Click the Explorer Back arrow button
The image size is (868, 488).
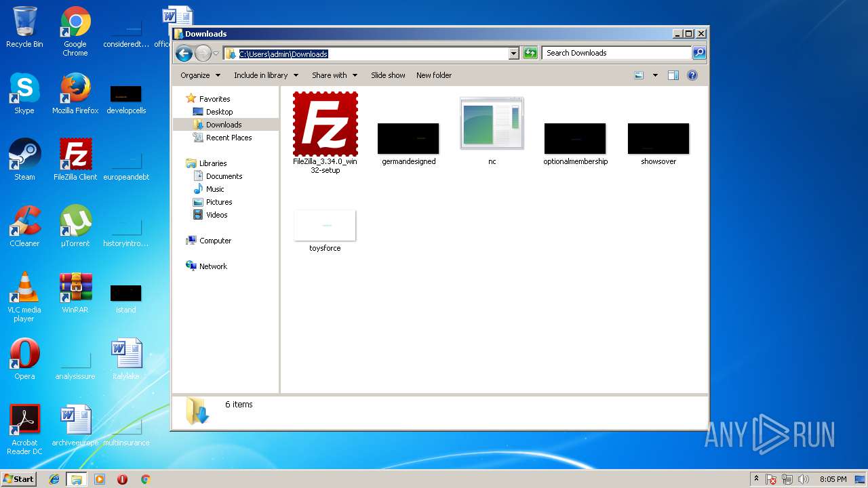coord(184,53)
